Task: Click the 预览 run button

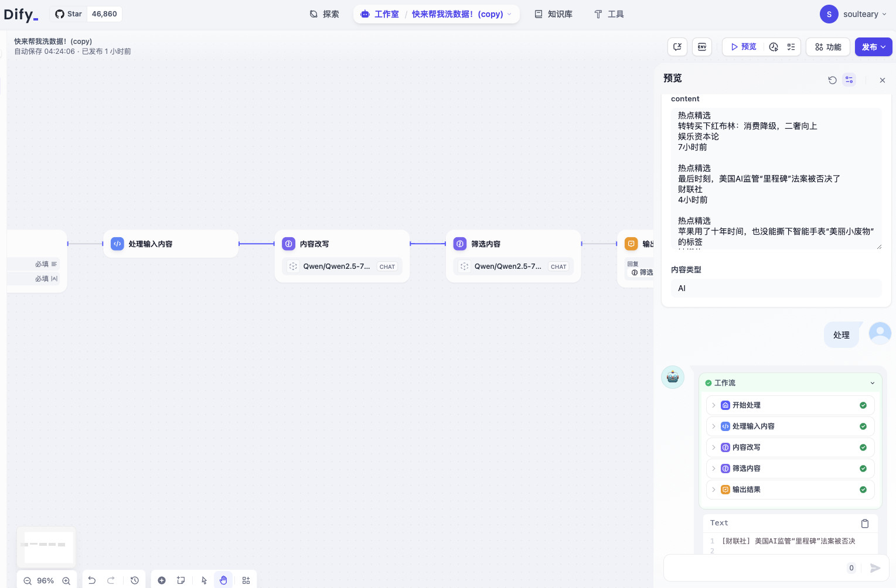Action: tap(744, 47)
